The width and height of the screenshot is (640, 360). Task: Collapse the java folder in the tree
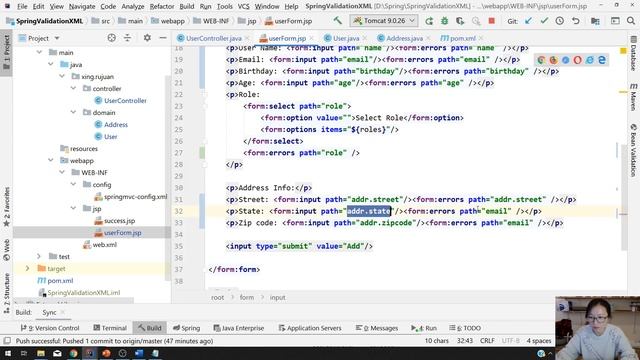51,64
